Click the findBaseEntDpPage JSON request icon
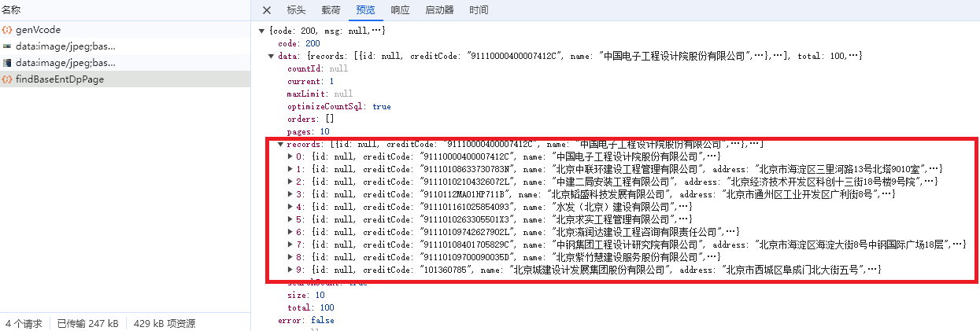 click(7, 79)
